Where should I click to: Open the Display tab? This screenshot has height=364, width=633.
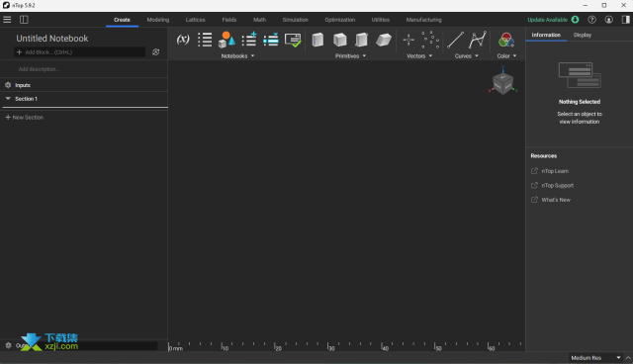pyautogui.click(x=583, y=35)
